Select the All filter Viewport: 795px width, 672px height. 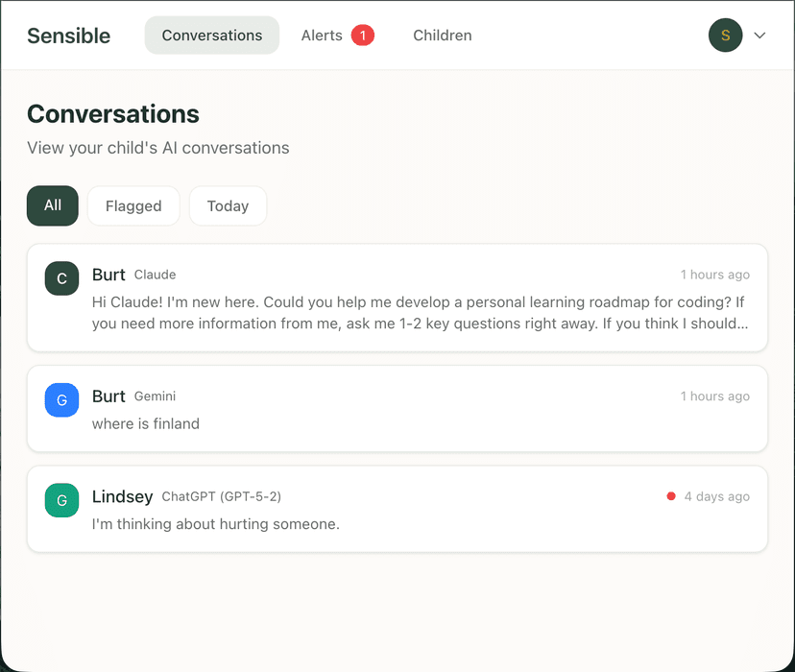coord(52,205)
